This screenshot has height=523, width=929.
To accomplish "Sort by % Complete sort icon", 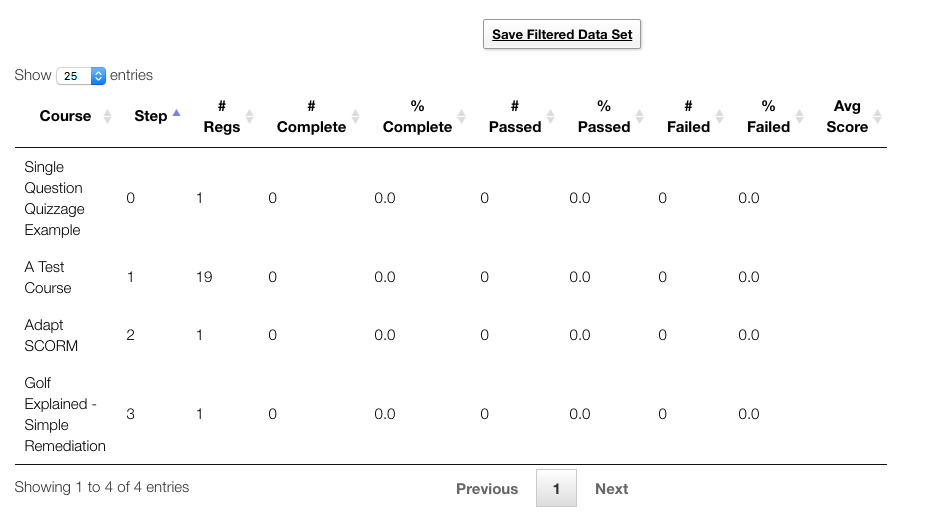I will 462,116.
